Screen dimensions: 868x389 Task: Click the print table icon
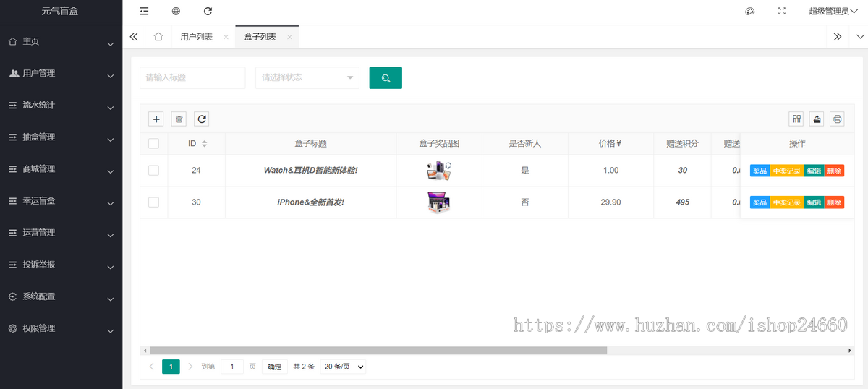[x=837, y=119]
